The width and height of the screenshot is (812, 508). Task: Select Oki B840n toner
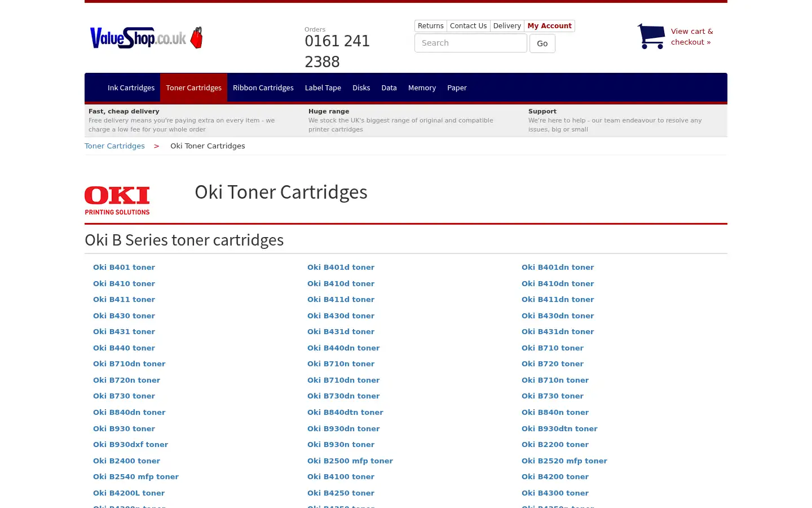coord(555,412)
